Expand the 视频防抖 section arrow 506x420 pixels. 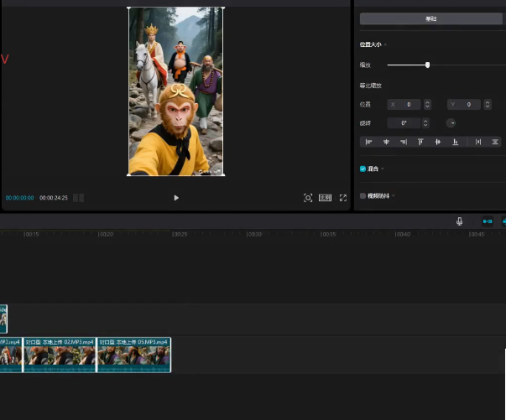[x=393, y=195]
